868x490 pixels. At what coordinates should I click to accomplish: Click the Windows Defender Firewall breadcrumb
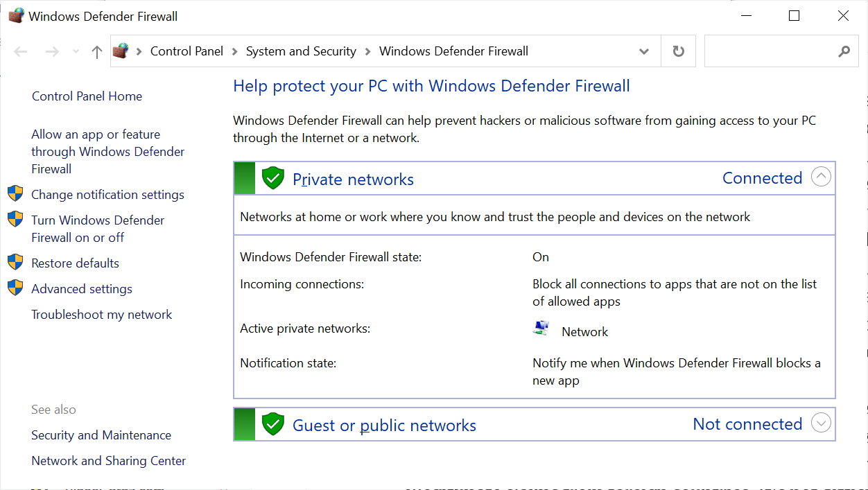coord(453,51)
